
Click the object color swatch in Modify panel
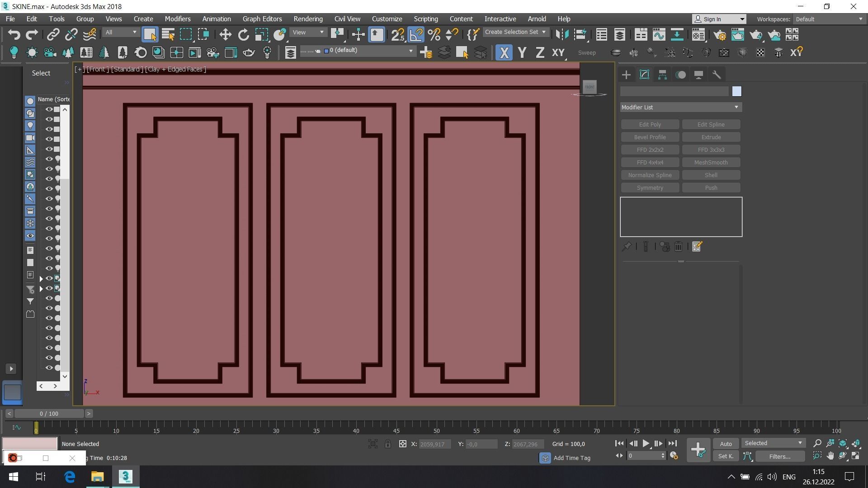click(736, 92)
